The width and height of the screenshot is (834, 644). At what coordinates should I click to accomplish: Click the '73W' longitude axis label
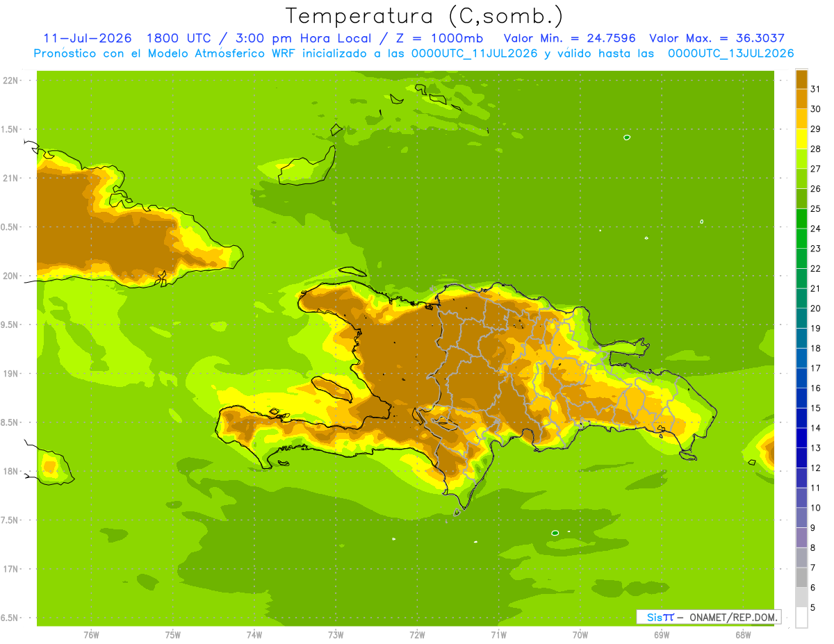point(336,635)
